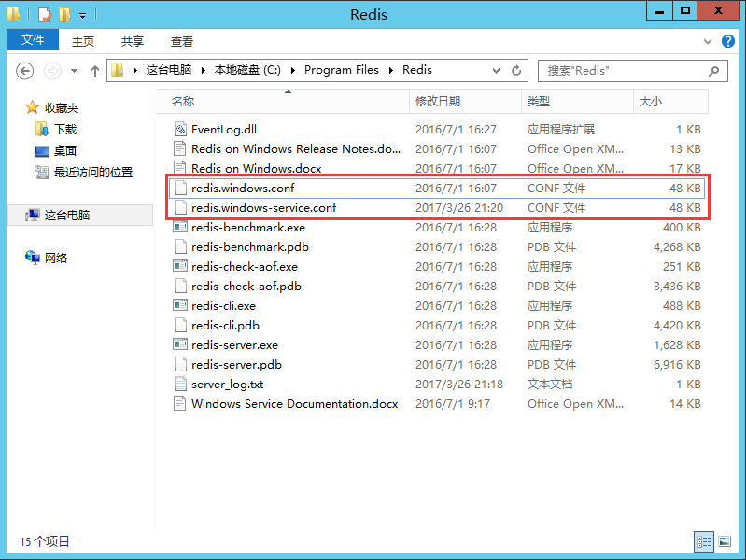This screenshot has height=560, width=746.
Task: Click the 6,916 KB size cell
Action: coord(677,364)
